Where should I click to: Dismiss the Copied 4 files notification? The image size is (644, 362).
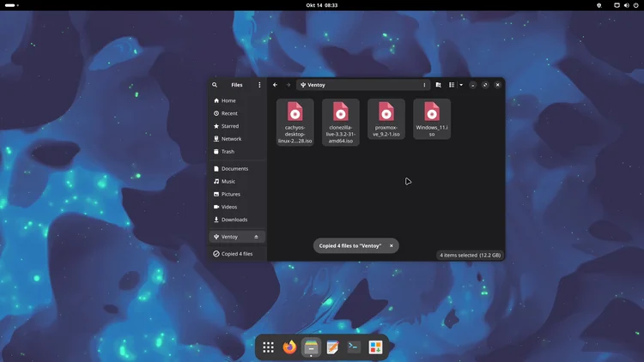pyautogui.click(x=391, y=246)
